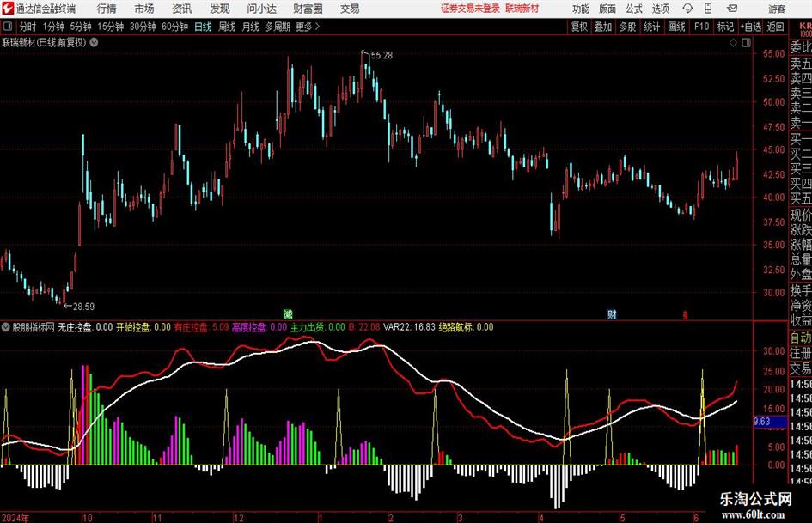812x523 pixels.
Task: Switch to the 30分钟 period tab
Action: tap(143, 27)
